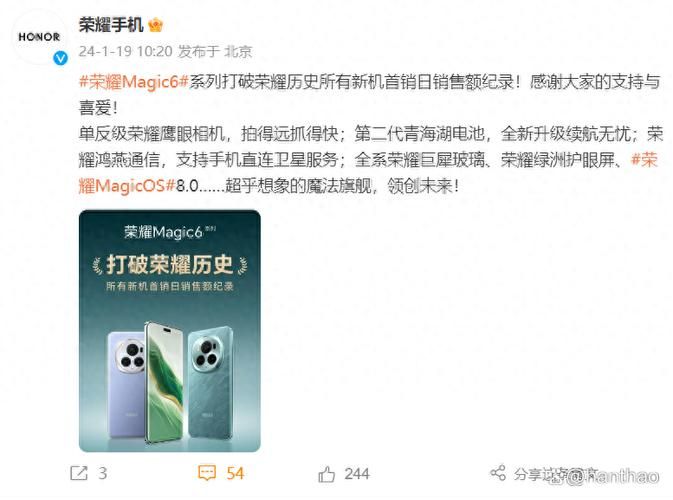Open the #荣耀Magic6# hashtag topic
This screenshot has width=673, height=500.
133,82
